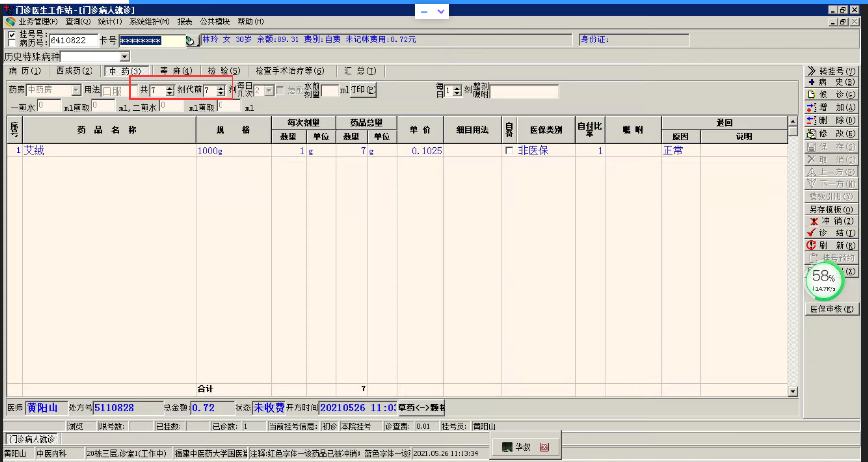Click 删除(D) to delete a row
This screenshot has height=462, width=868.
[831, 120]
